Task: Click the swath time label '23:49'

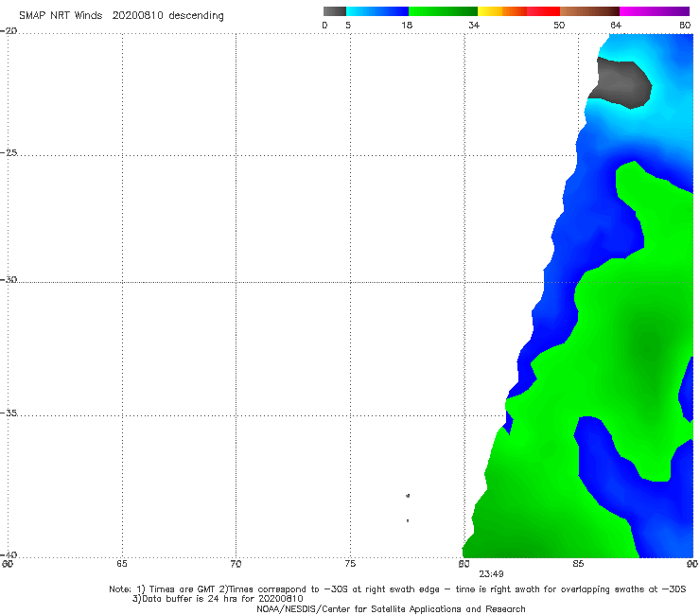Action: 492,574
